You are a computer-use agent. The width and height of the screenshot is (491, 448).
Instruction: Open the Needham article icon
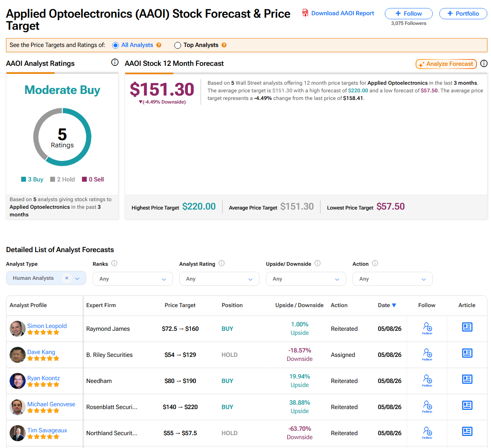click(467, 379)
